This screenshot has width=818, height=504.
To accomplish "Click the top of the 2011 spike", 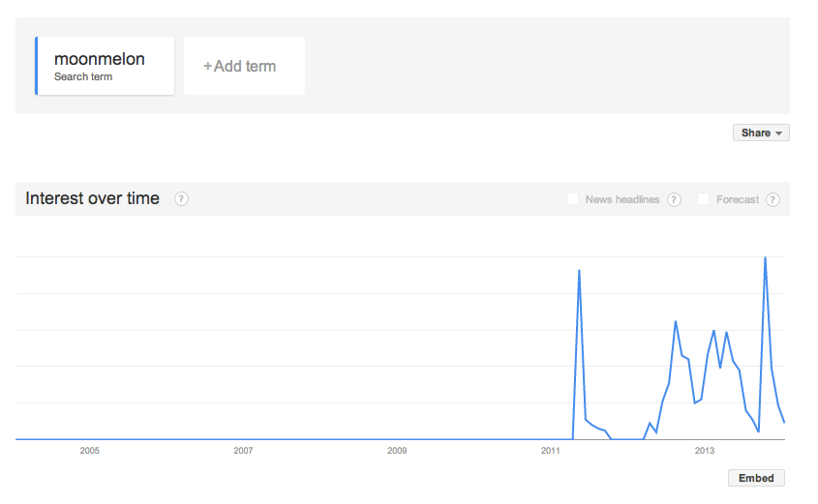I will click(x=579, y=271).
